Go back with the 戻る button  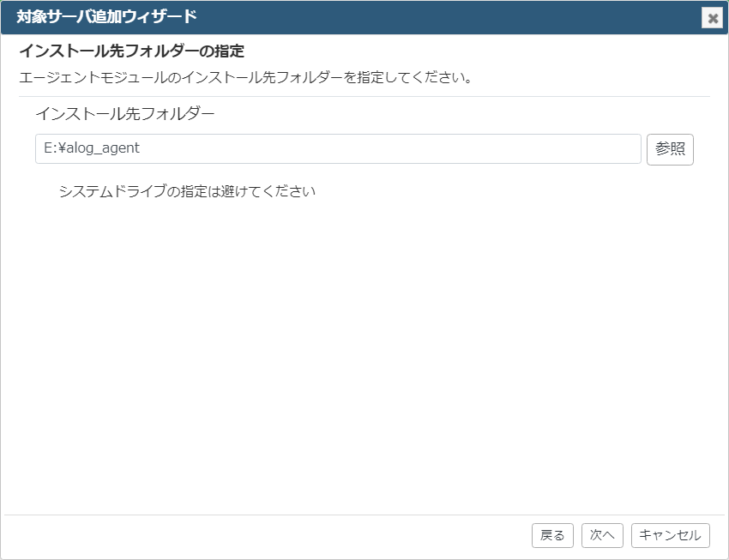tap(552, 535)
